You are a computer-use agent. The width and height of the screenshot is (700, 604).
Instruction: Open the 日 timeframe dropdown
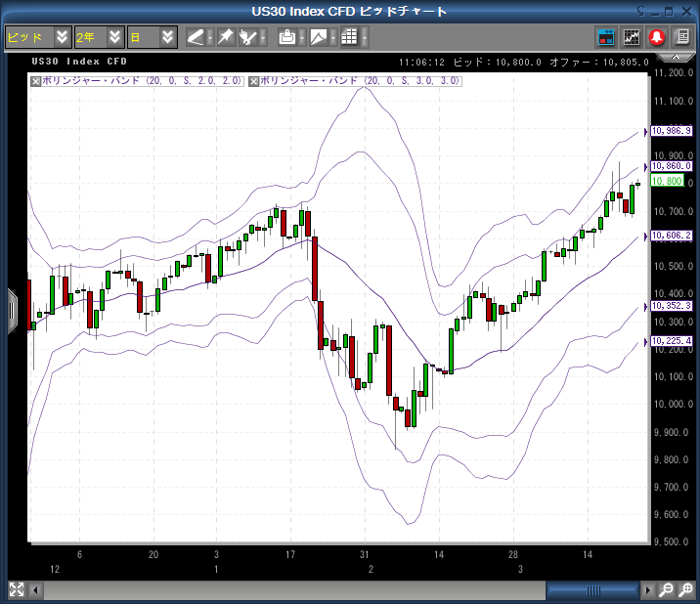coord(153,37)
